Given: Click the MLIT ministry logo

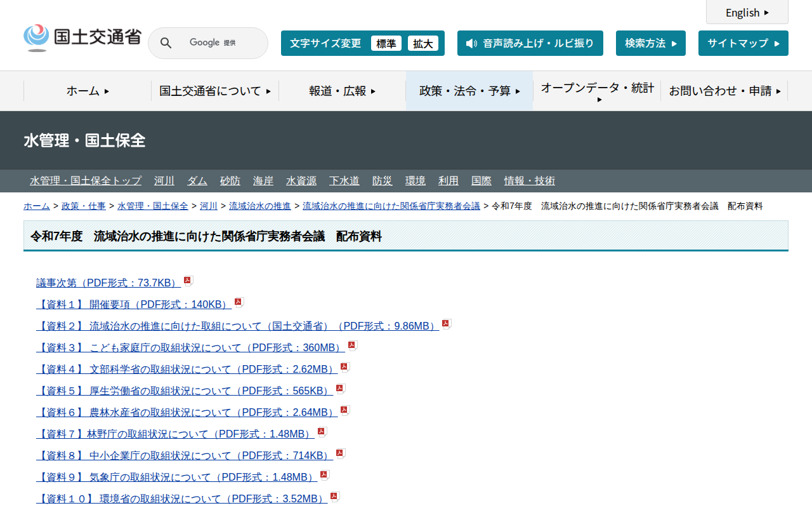Looking at the screenshot, I should click(82, 37).
